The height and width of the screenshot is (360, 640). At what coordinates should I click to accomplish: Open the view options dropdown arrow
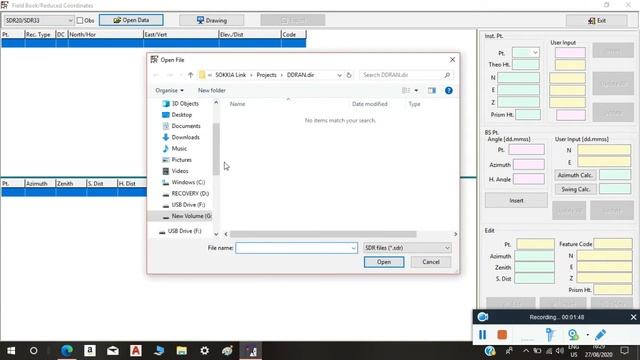tap(416, 91)
